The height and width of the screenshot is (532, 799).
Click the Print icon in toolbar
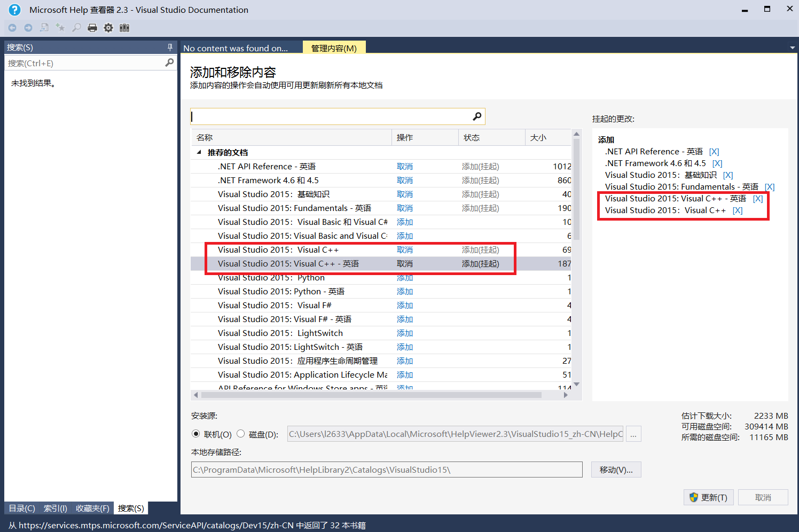click(92, 28)
